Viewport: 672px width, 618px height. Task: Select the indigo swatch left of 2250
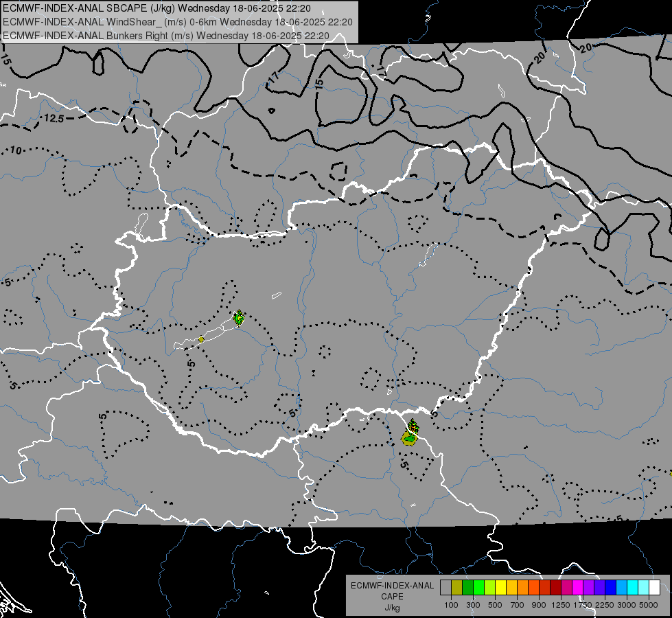pyautogui.click(x=599, y=588)
